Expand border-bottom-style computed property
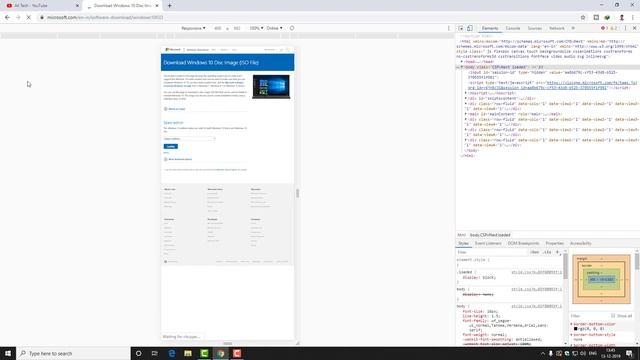This screenshot has width=640, height=360. click(x=572, y=335)
